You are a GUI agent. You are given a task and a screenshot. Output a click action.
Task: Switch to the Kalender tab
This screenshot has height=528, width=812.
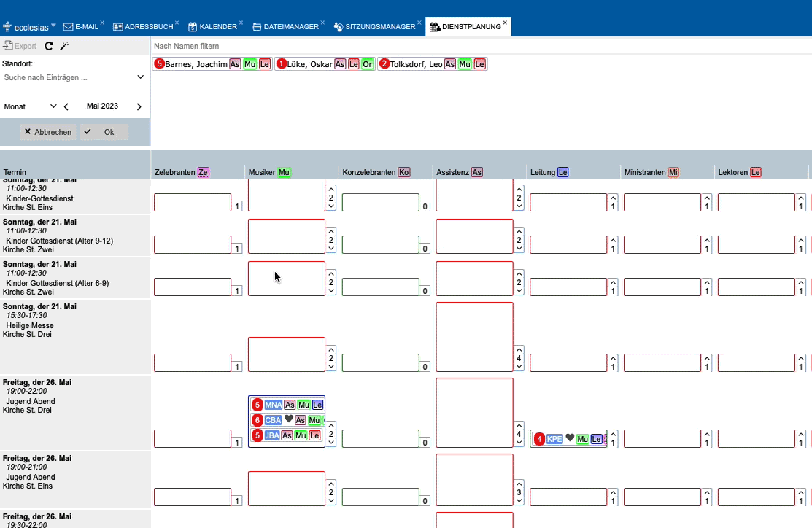tap(212, 27)
